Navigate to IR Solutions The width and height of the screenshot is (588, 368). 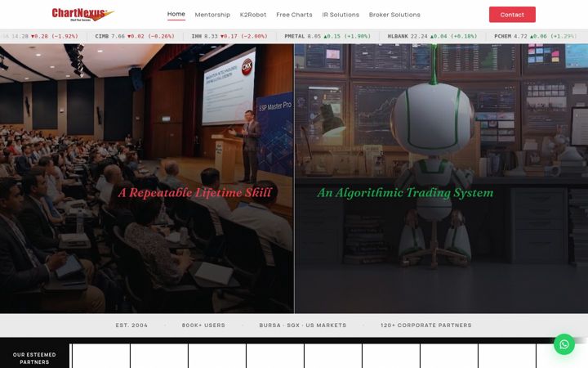[341, 15]
